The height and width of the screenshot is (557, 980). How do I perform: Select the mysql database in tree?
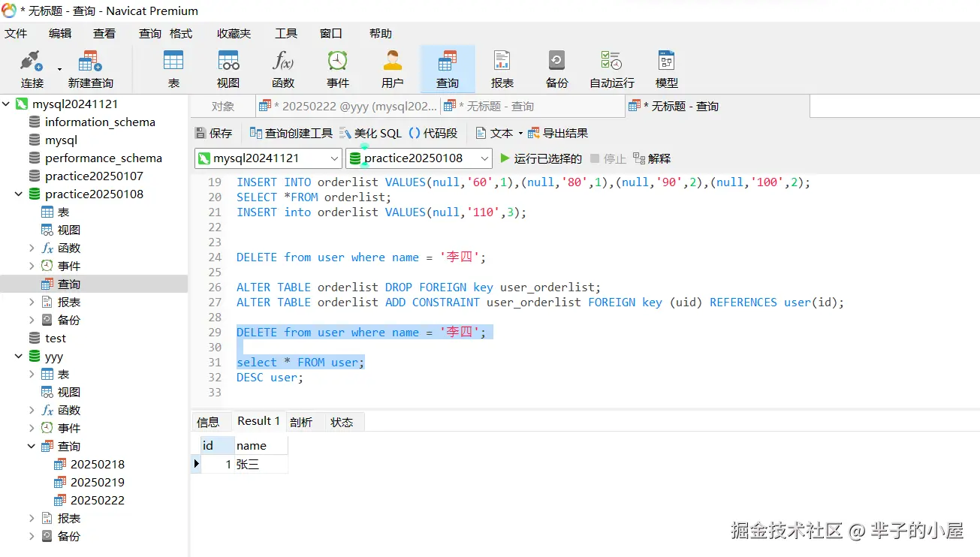pyautogui.click(x=61, y=140)
